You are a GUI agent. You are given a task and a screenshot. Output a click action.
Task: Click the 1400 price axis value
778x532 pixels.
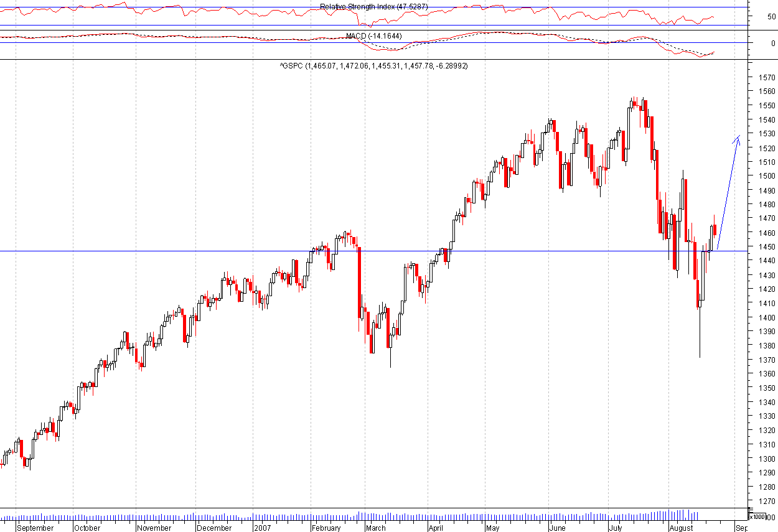click(x=766, y=317)
